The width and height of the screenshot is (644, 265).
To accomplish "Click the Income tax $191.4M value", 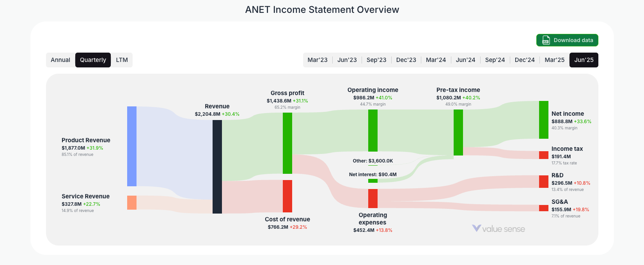I will pyautogui.click(x=561, y=157).
